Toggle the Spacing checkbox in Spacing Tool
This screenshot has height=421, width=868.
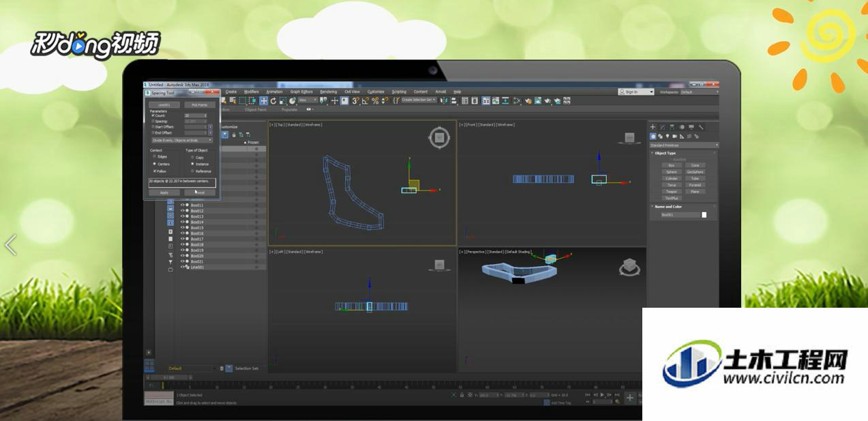click(x=153, y=121)
